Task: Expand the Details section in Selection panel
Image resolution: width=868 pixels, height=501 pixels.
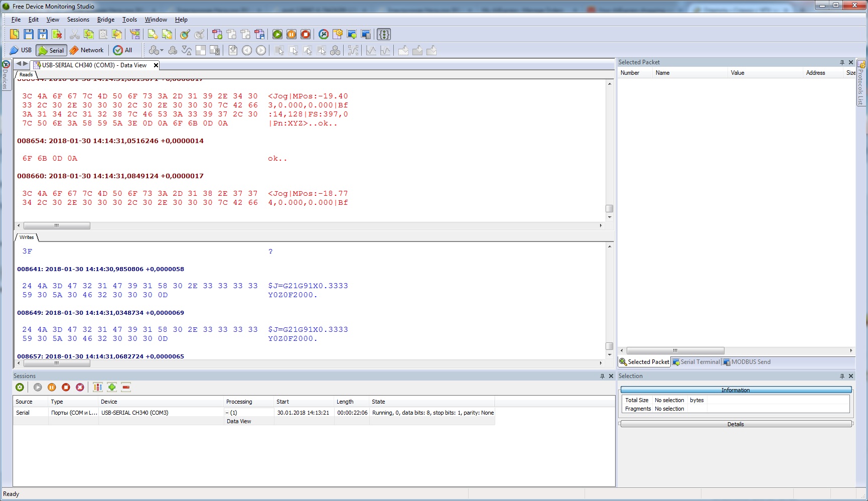Action: click(x=736, y=424)
